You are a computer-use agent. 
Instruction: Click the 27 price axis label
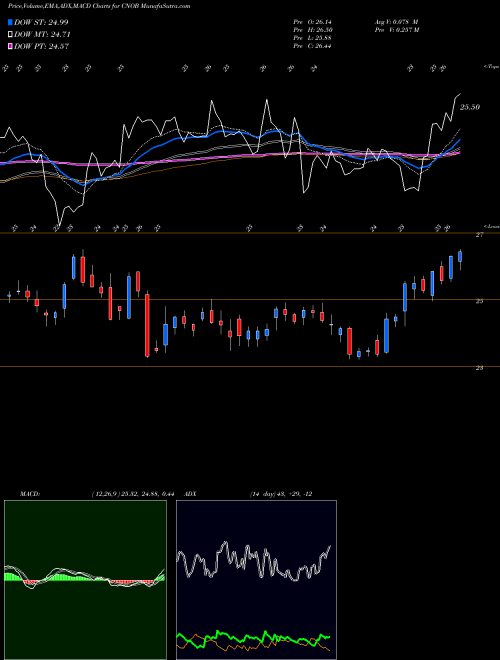click(479, 235)
